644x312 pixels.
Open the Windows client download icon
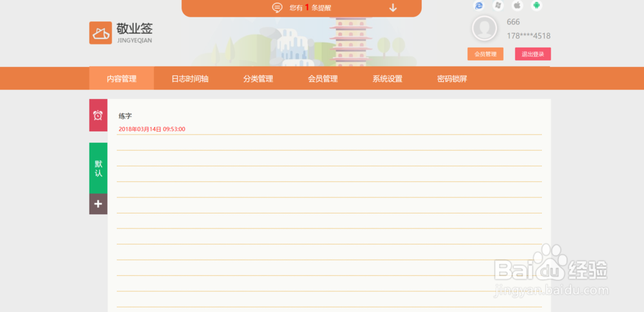(x=498, y=5)
